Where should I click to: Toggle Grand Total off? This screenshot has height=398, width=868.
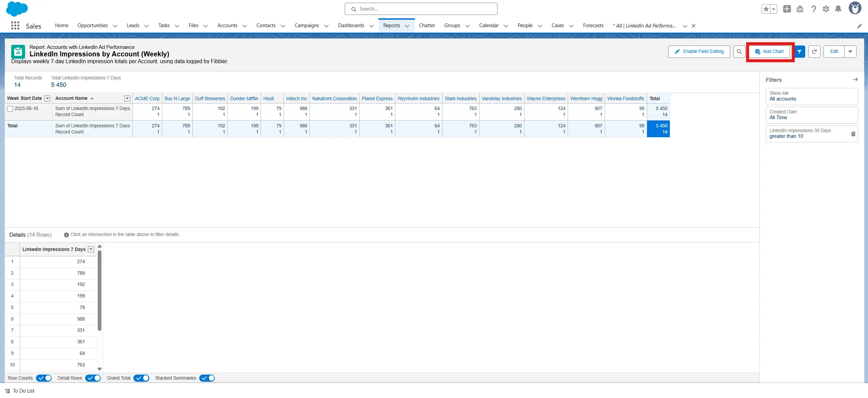pyautogui.click(x=141, y=378)
